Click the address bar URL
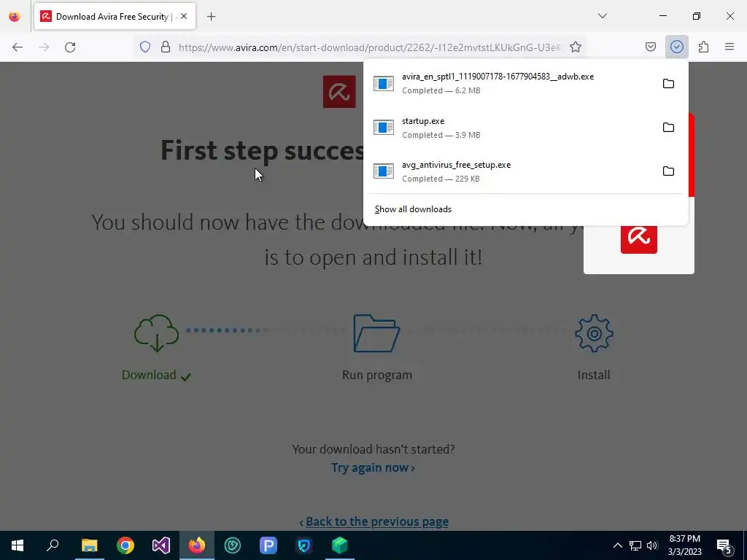 [369, 47]
